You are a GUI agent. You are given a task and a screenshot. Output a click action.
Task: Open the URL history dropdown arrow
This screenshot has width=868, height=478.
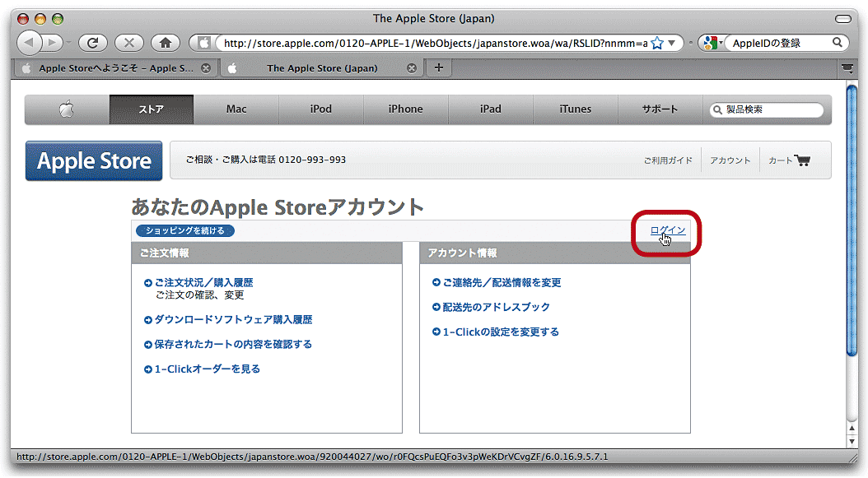pyautogui.click(x=671, y=43)
